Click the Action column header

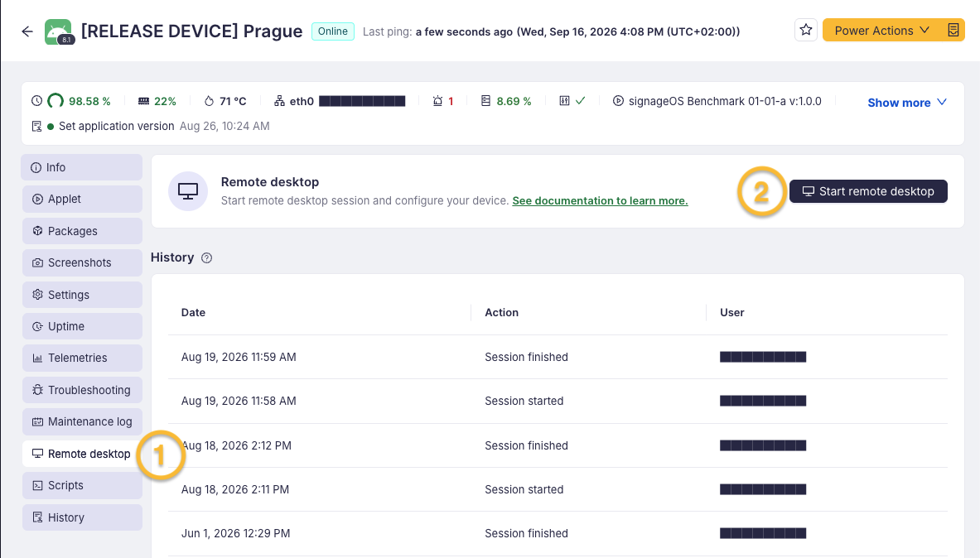coord(502,312)
